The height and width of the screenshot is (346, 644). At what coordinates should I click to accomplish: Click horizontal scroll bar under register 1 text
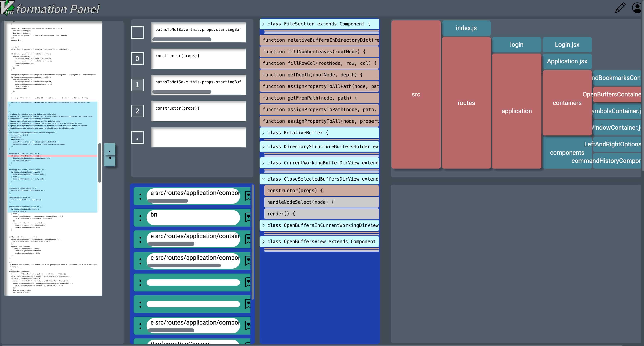click(x=182, y=92)
